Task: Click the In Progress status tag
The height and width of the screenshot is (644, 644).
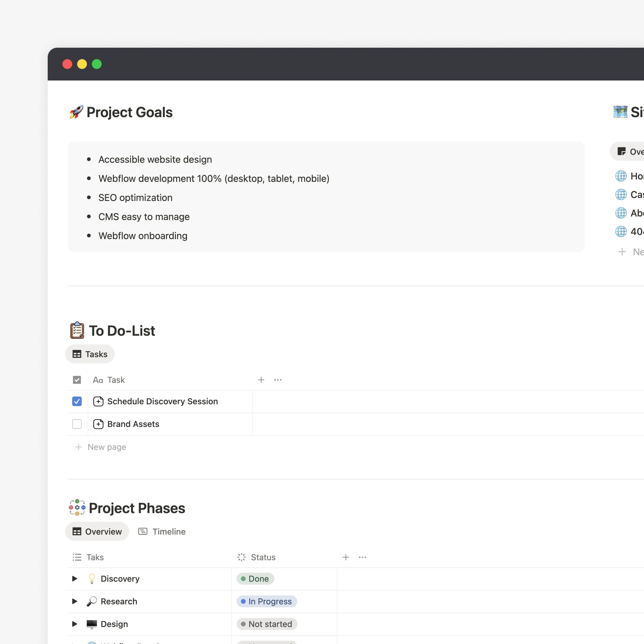Action: tap(267, 601)
